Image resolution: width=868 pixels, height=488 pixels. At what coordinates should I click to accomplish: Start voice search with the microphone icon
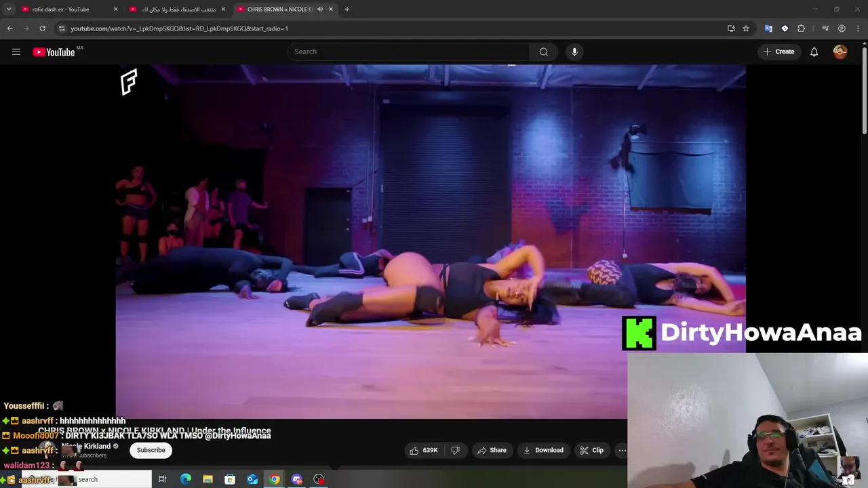click(x=574, y=52)
